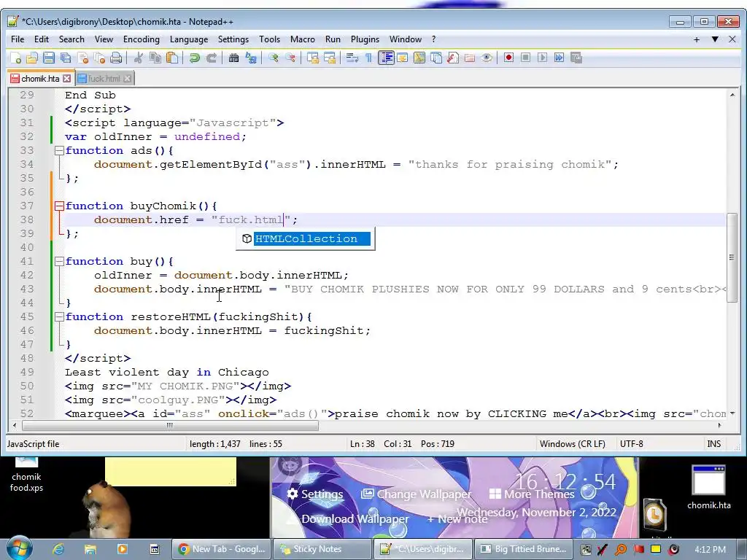Click the taskbar clock showing 4:12 PM

tap(711, 549)
